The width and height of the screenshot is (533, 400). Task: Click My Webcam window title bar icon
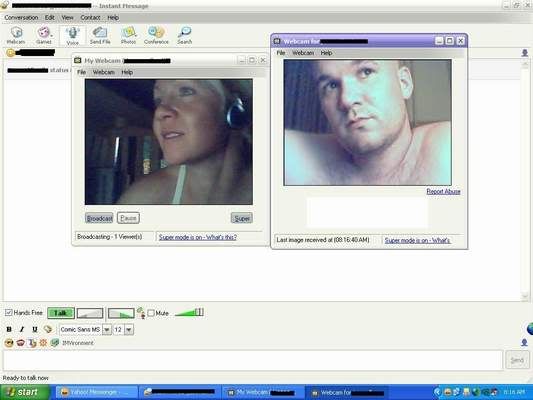point(78,60)
